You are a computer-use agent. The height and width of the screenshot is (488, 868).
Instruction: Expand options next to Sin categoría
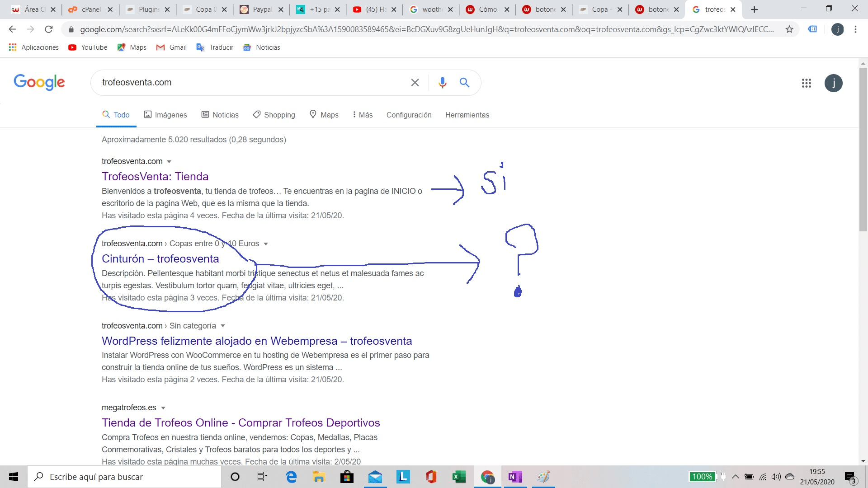[x=223, y=326]
